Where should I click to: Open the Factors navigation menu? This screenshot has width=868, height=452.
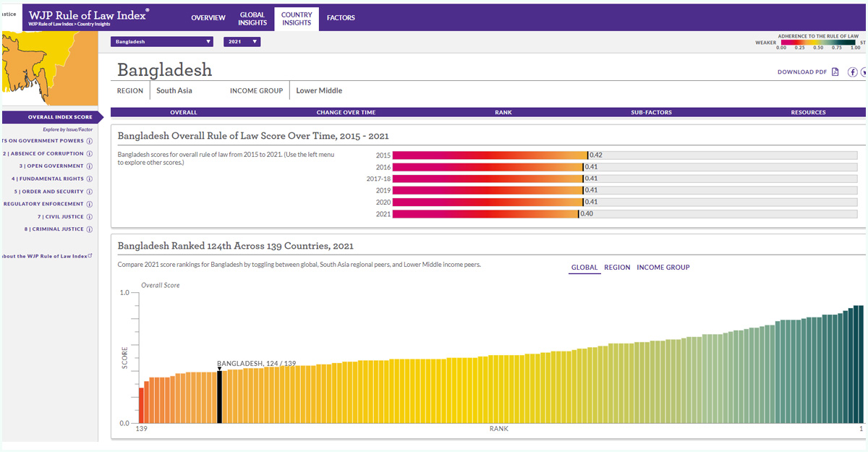(341, 18)
